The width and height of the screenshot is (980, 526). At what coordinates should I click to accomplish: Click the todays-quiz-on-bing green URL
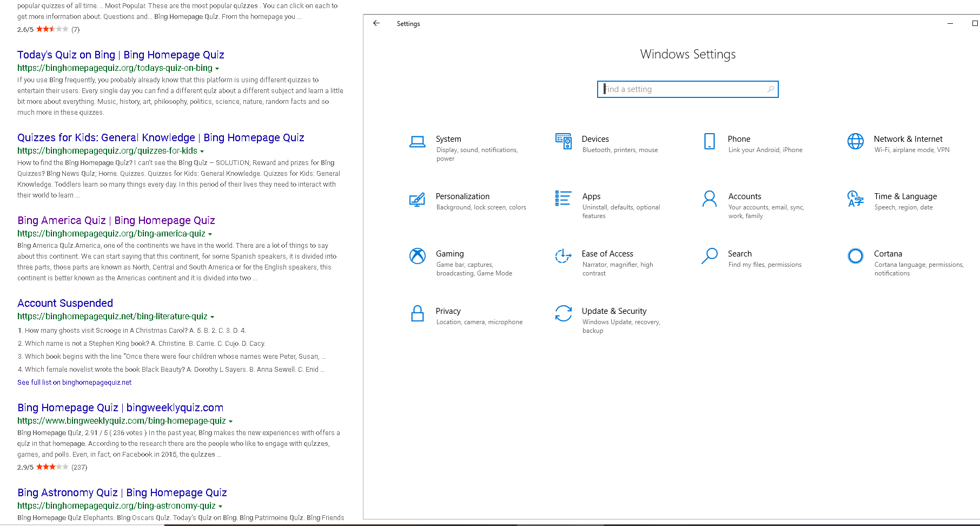pos(115,68)
